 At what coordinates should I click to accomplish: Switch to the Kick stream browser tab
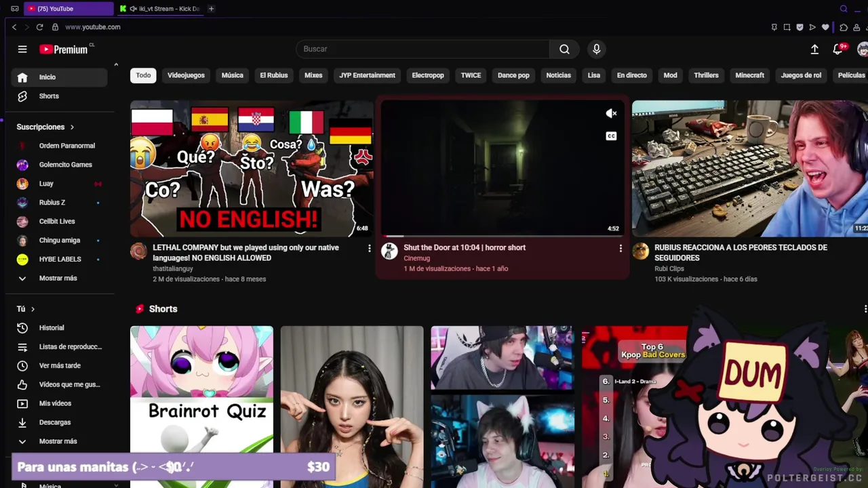(x=160, y=9)
